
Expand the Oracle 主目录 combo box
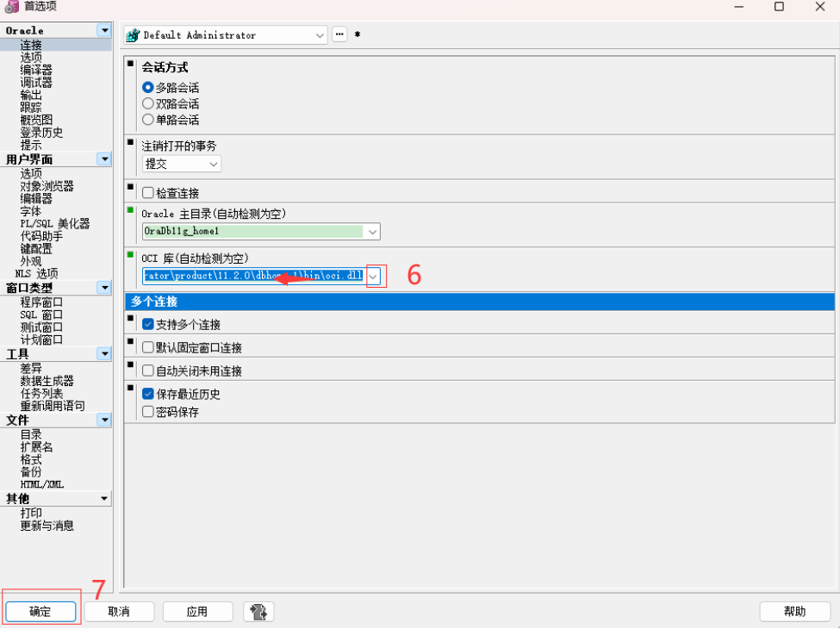click(x=372, y=232)
